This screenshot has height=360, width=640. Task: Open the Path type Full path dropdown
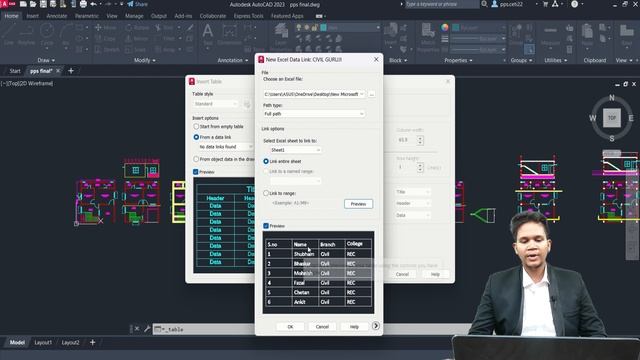[x=314, y=114]
